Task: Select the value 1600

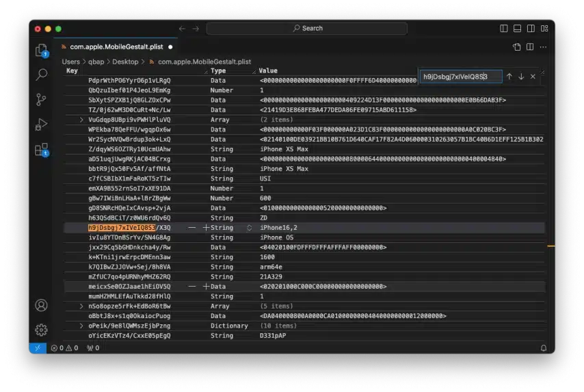Action: [267, 257]
